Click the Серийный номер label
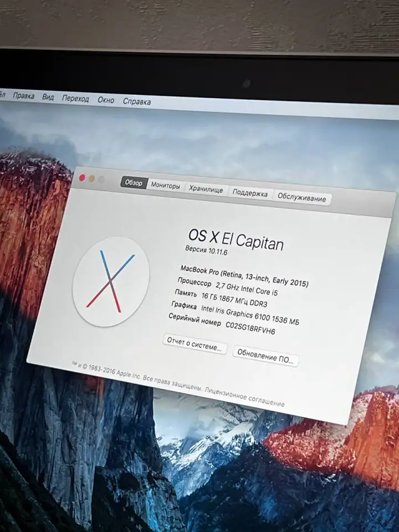 point(195,320)
